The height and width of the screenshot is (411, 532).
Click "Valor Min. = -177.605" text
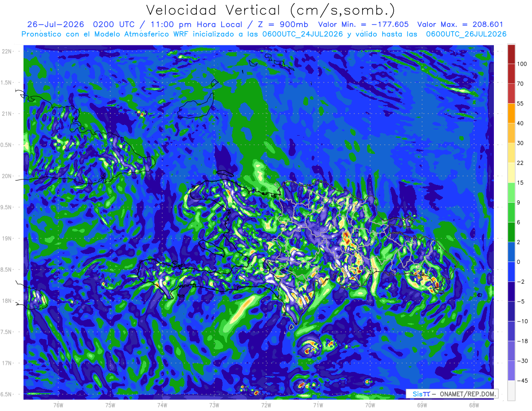click(x=364, y=24)
